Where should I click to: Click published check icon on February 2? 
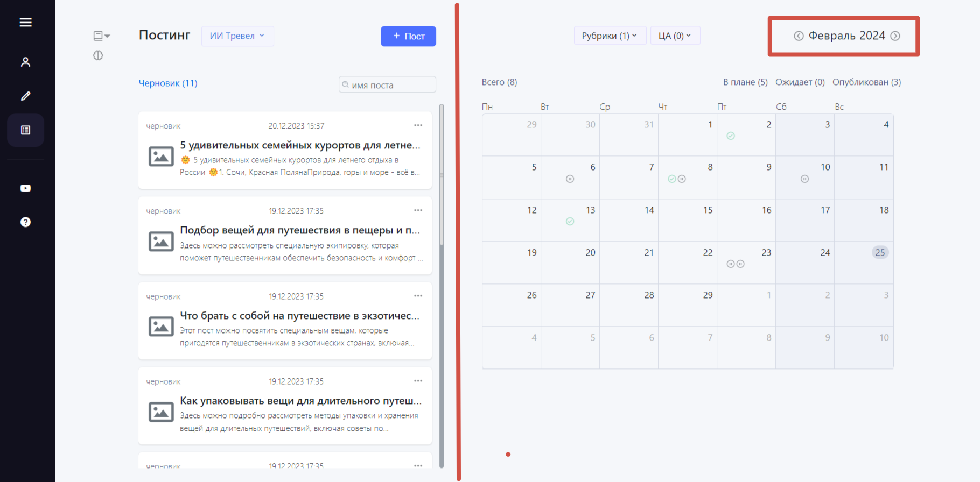[731, 136]
